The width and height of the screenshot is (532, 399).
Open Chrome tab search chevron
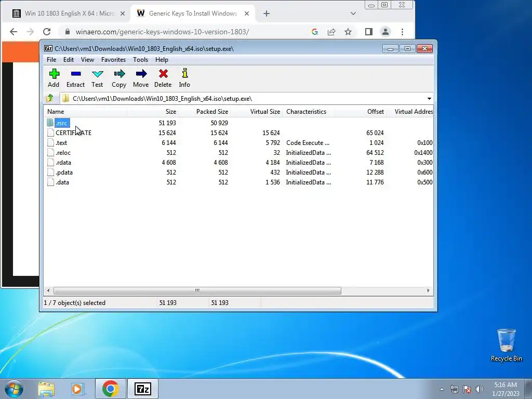[x=353, y=14]
